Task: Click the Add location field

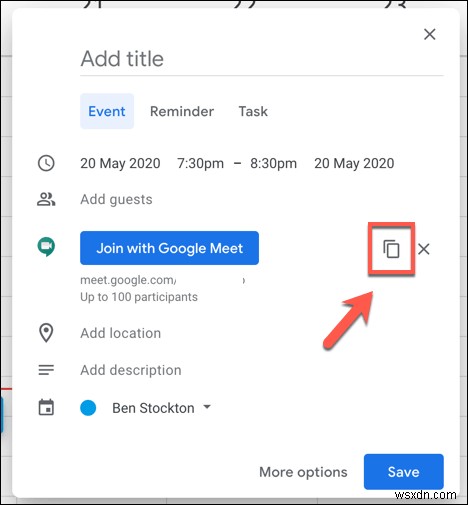Action: pos(121,333)
